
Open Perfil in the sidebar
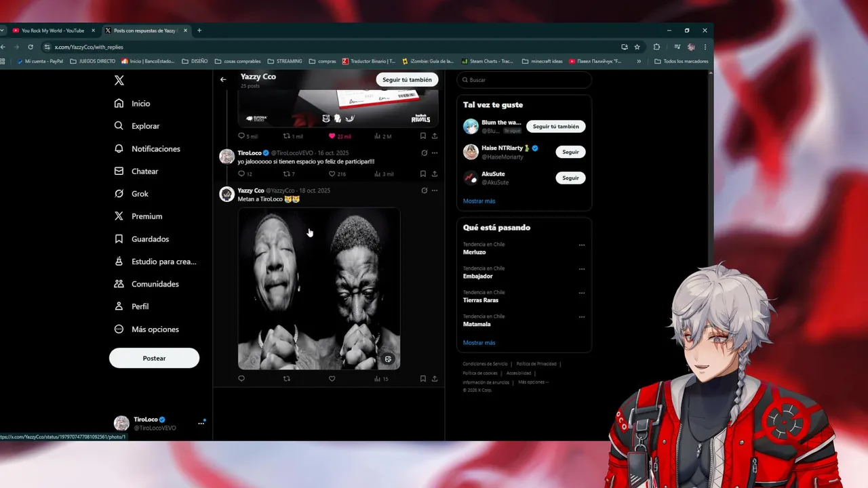(x=132, y=306)
